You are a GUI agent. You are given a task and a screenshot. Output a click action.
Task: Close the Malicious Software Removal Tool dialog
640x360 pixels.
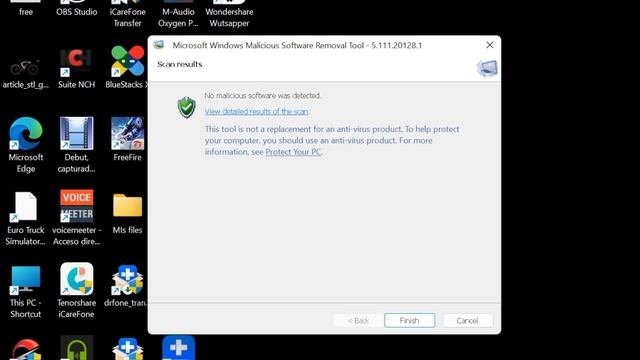pyautogui.click(x=490, y=45)
